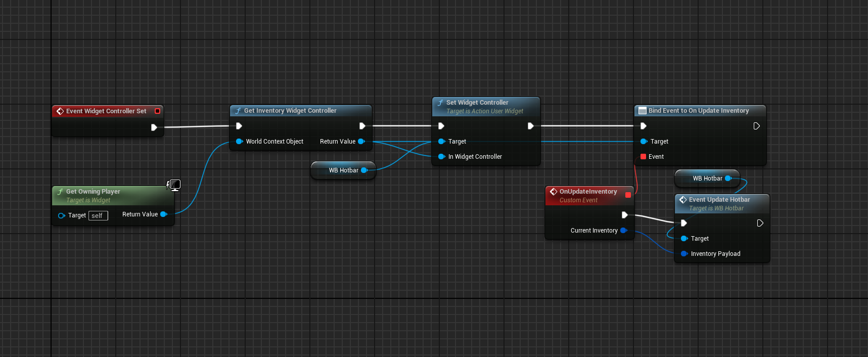This screenshot has width=868, height=357.
Task: Select the Event Update Hotbar node header
Action: point(719,200)
